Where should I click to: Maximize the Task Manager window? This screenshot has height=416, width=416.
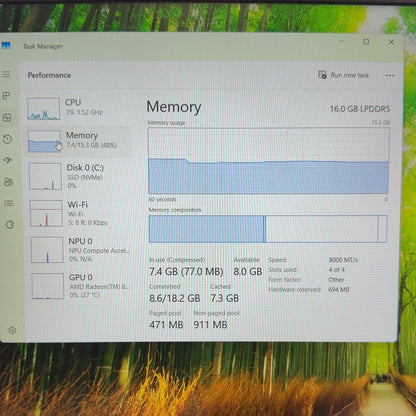(366, 42)
